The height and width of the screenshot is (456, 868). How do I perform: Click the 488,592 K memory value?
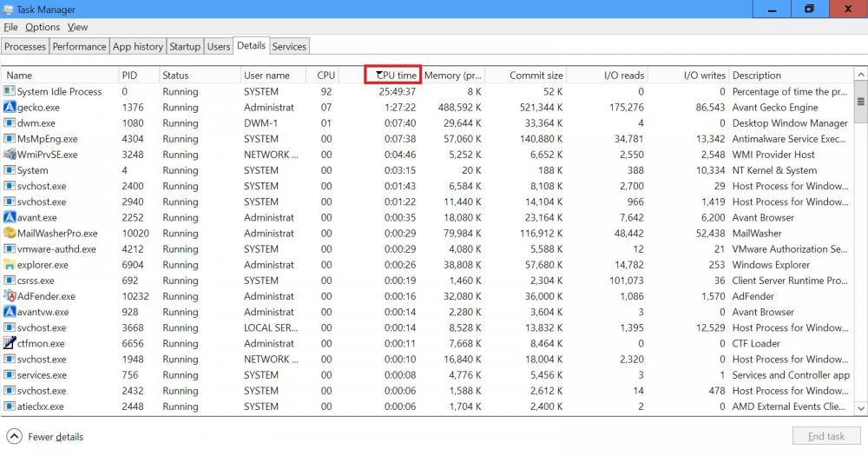(459, 107)
